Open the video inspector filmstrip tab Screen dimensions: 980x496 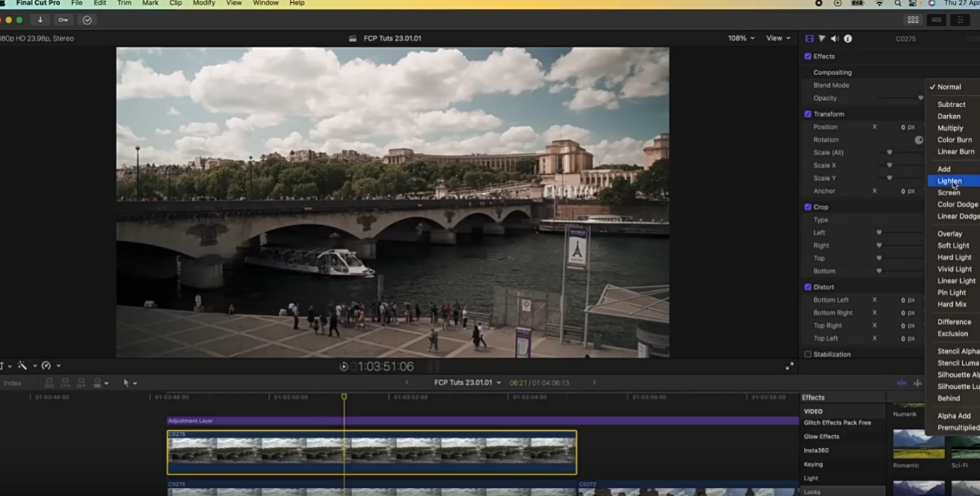pyautogui.click(x=809, y=39)
